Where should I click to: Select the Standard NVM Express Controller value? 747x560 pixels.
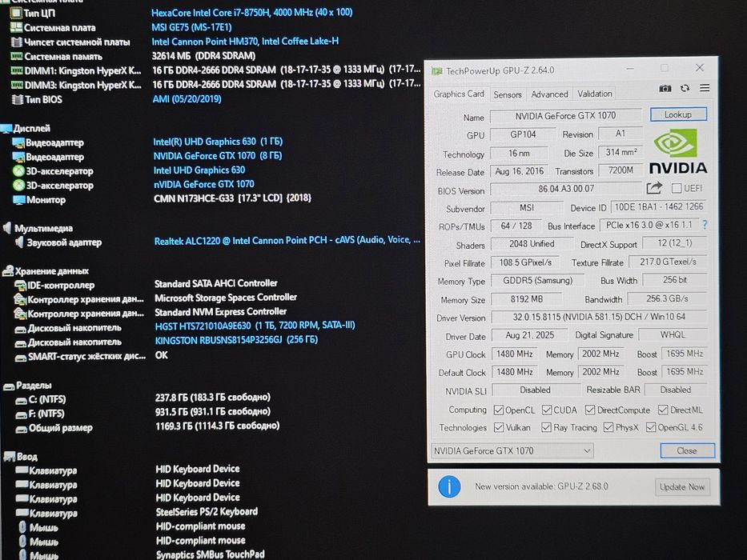(220, 312)
